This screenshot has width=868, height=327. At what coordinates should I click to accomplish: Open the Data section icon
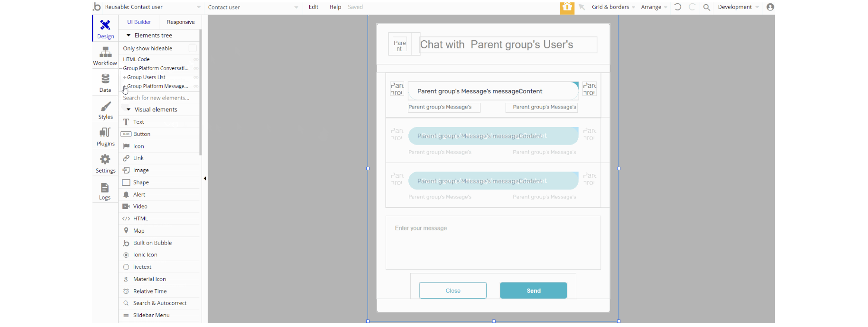(105, 82)
